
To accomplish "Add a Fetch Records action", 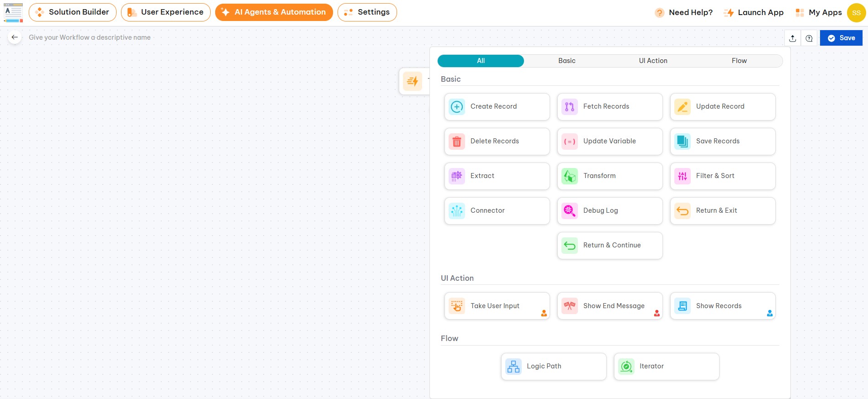I will (610, 107).
